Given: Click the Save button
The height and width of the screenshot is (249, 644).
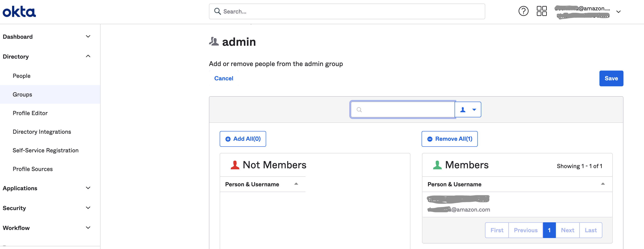Looking at the screenshot, I should pyautogui.click(x=611, y=78).
